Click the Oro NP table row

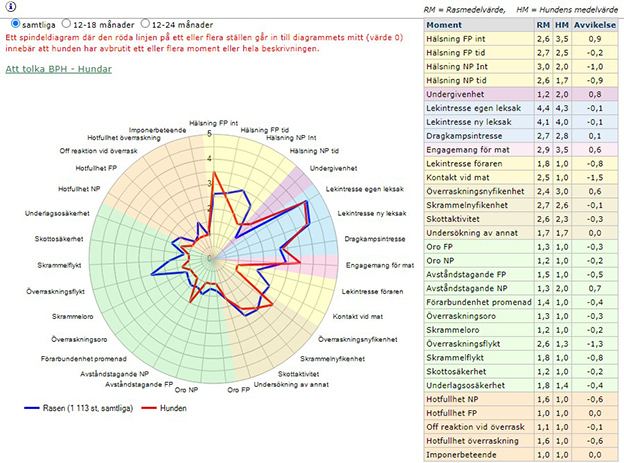(x=521, y=261)
